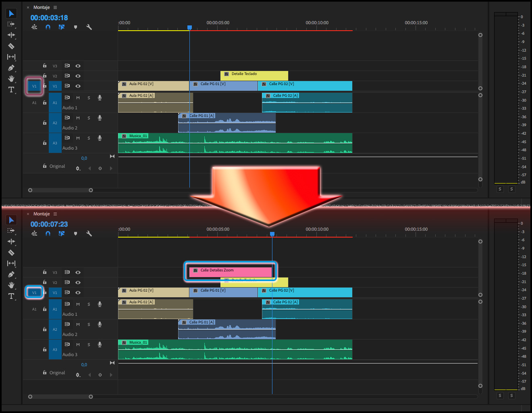Click the top timeline's blue playhead marker
The height and width of the screenshot is (413, 532).
point(189,27)
